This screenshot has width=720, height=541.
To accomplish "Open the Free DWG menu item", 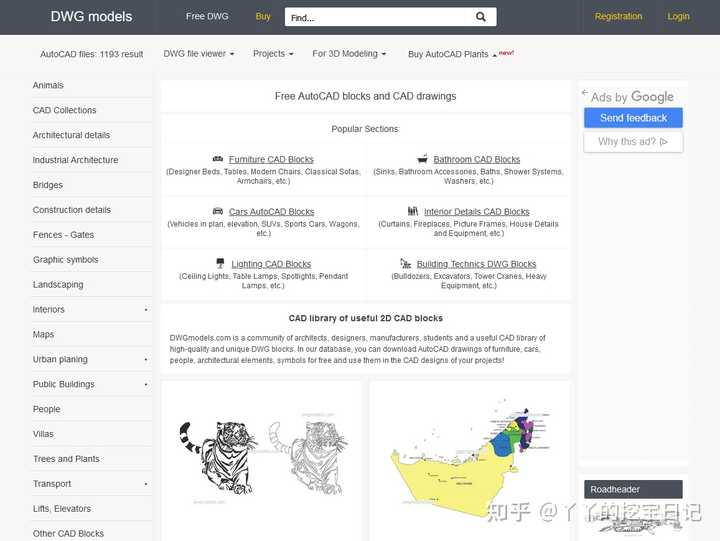I will (x=207, y=16).
